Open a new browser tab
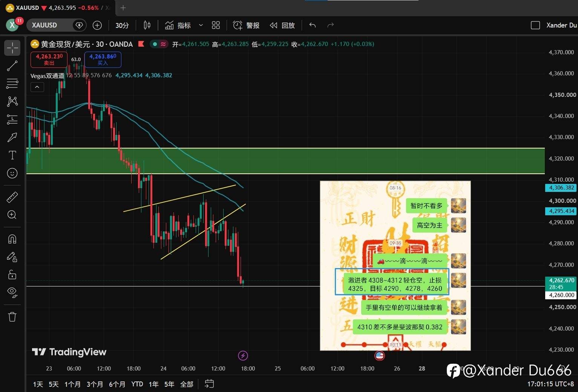Screen dimensions: 578x392 pos(123,8)
